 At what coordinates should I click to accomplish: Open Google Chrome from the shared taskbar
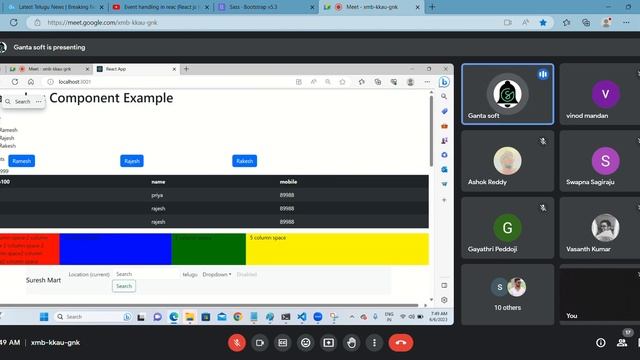[x=238, y=317]
